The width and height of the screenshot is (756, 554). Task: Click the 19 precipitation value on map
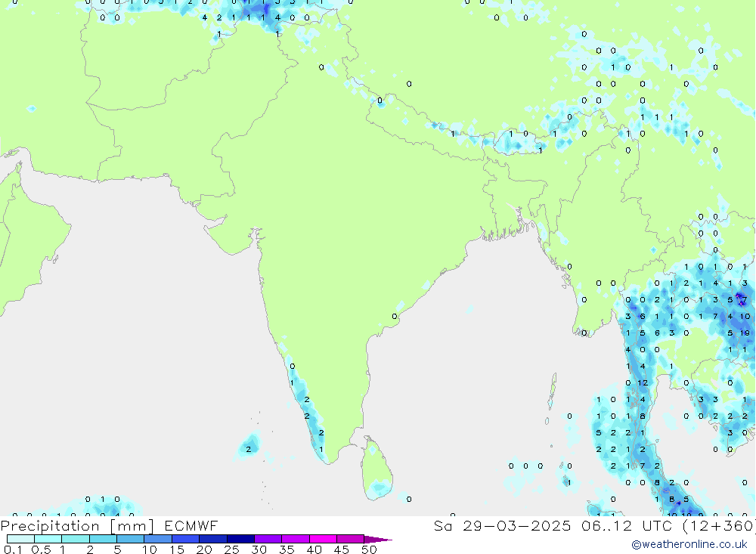click(x=745, y=333)
